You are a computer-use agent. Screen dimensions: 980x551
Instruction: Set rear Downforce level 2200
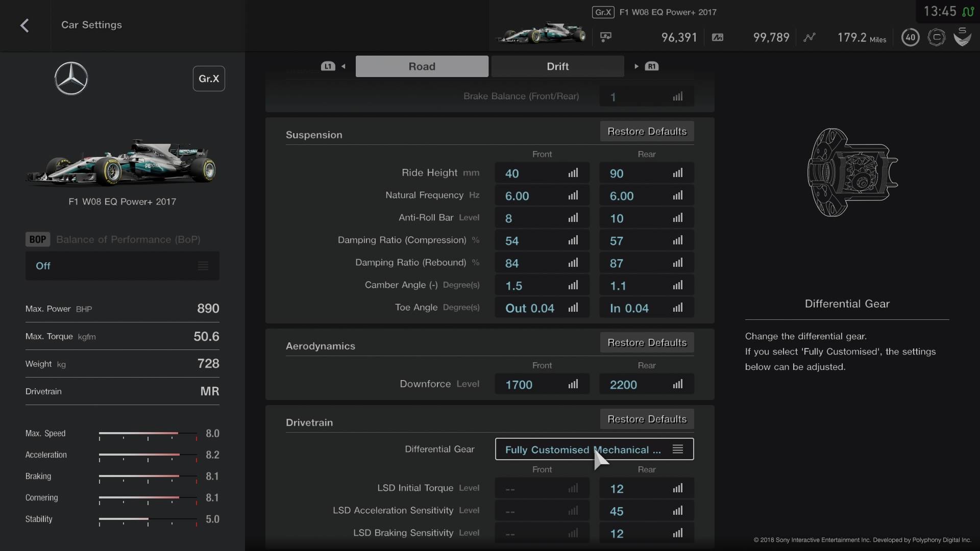pyautogui.click(x=646, y=384)
